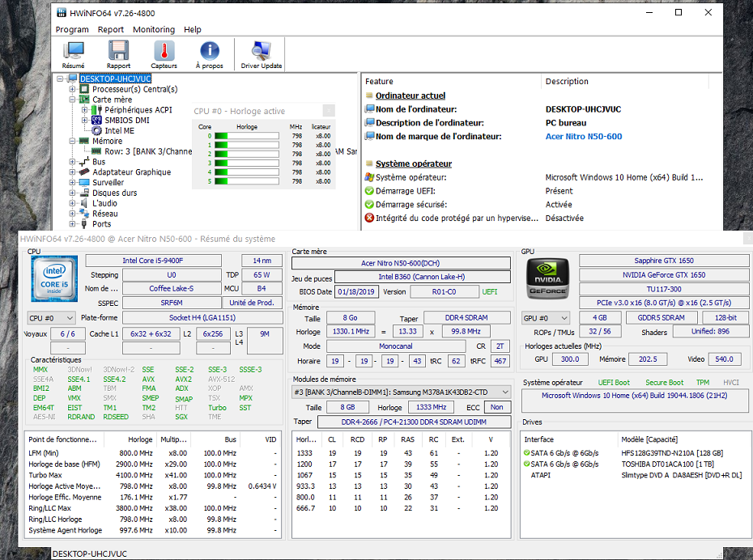Click the Sapphire GTX 1650 field
Screen dimensions: 753x560
664,261
